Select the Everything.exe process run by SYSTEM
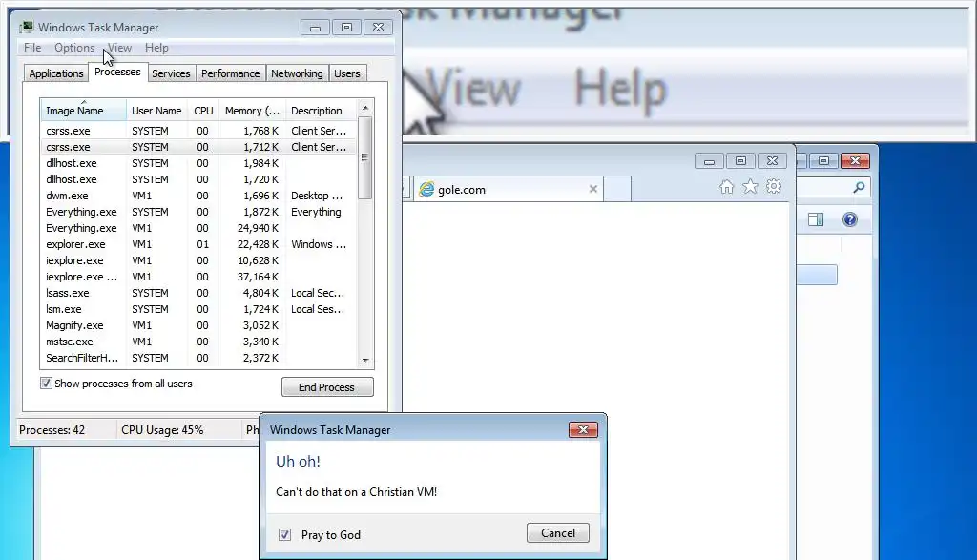Viewport: 977px width, 560px height. tap(198, 212)
